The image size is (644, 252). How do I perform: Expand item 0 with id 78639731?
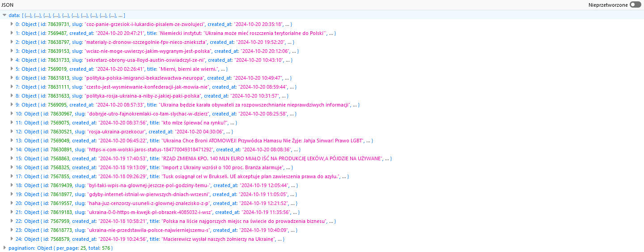point(12,24)
